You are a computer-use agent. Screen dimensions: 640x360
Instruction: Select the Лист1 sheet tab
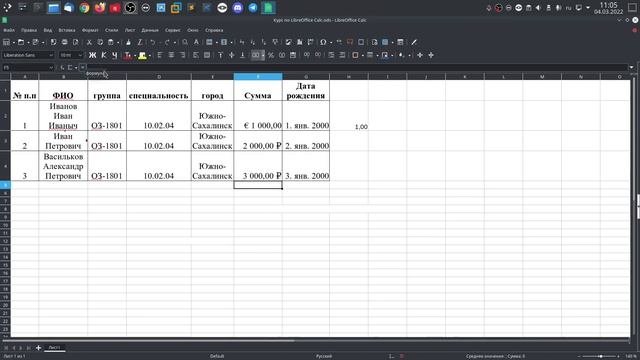[54, 348]
